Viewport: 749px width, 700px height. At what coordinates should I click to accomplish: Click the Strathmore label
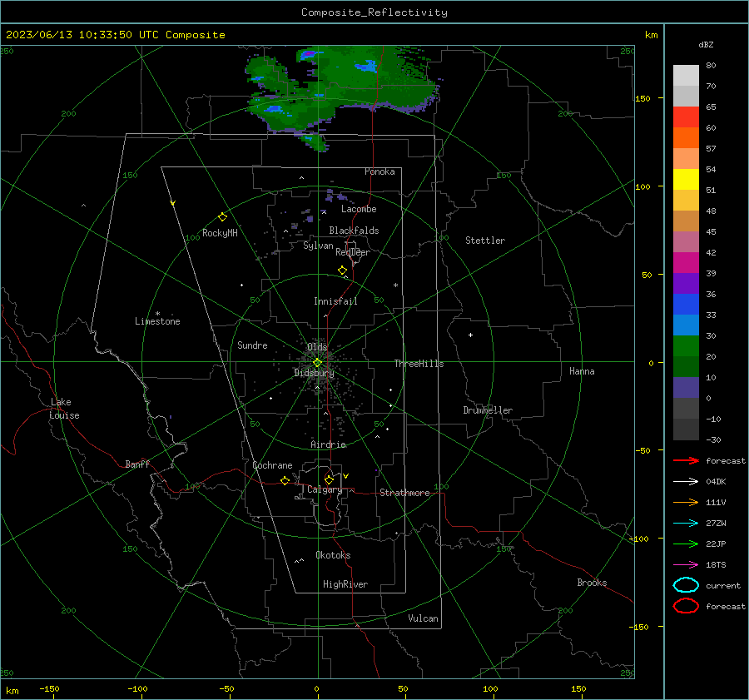point(404,493)
